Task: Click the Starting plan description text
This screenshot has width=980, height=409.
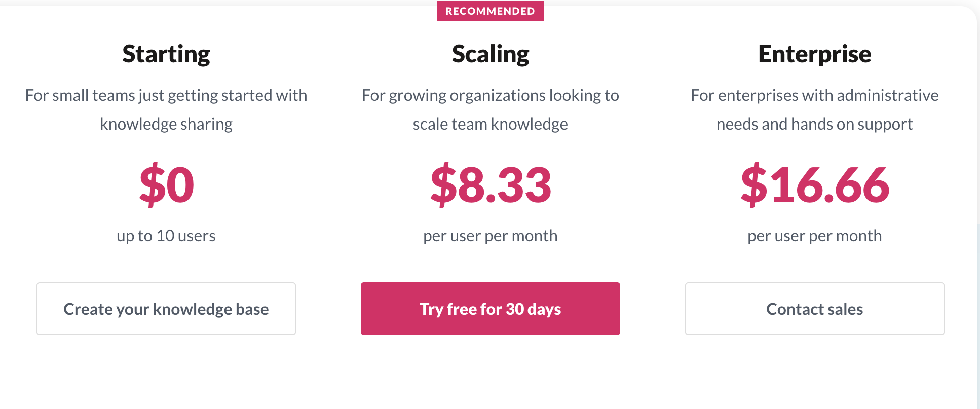Action: click(166, 109)
